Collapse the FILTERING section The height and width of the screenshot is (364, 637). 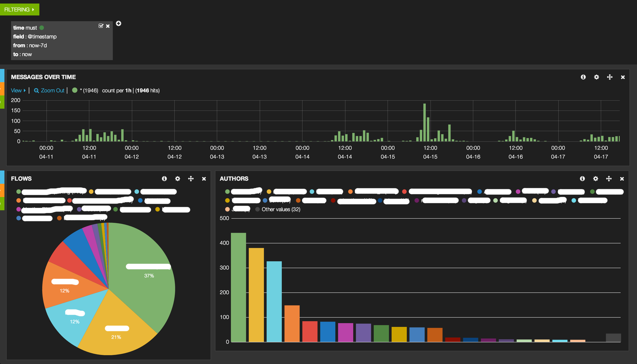pos(19,9)
